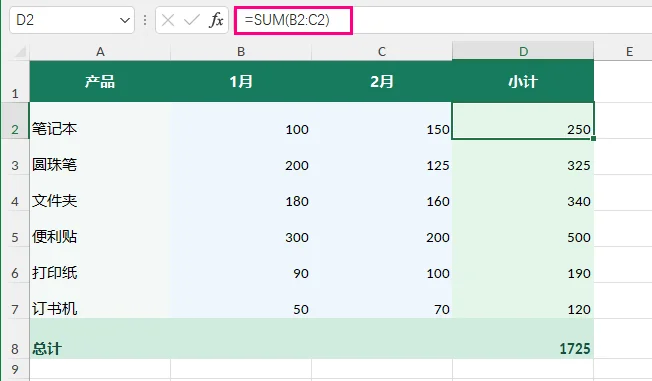The height and width of the screenshot is (381, 652).
Task: Click the subtotal 120 for 订书机
Action: pos(523,301)
